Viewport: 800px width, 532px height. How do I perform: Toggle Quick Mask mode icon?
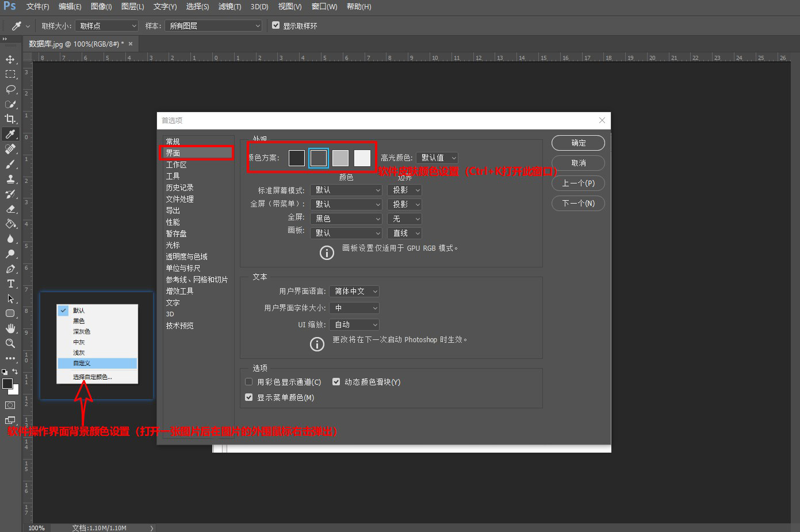[10, 405]
